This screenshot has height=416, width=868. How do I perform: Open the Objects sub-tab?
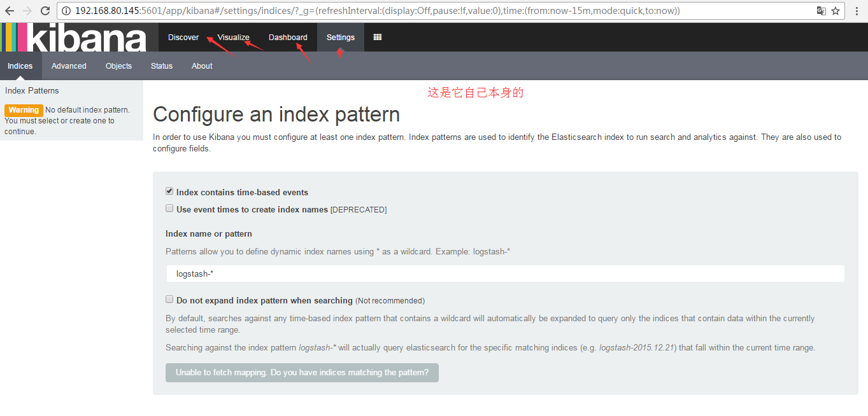point(118,66)
